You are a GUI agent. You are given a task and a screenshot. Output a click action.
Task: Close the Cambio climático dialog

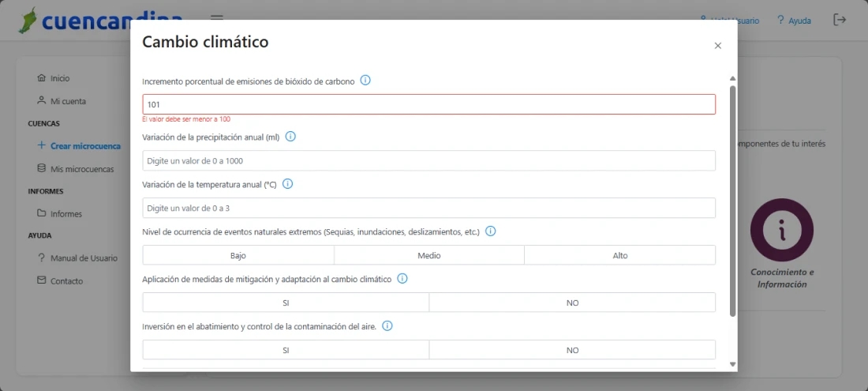click(x=717, y=46)
